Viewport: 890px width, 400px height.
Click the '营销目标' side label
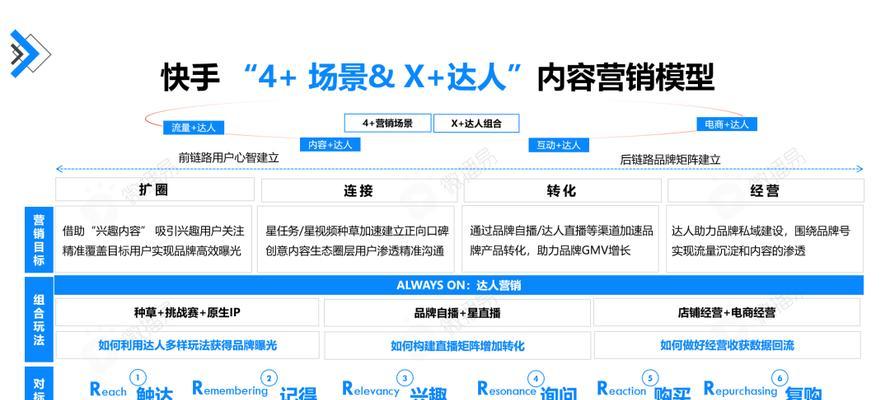(x=39, y=240)
